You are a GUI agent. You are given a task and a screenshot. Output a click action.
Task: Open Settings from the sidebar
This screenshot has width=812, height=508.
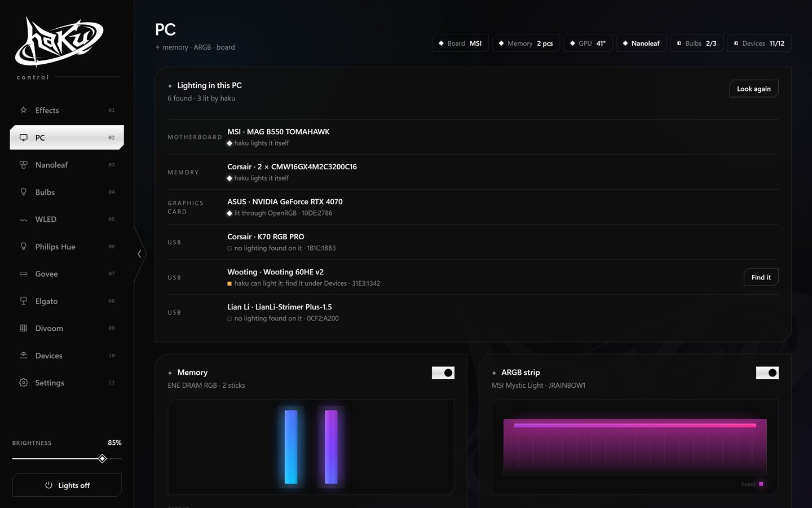click(x=67, y=383)
